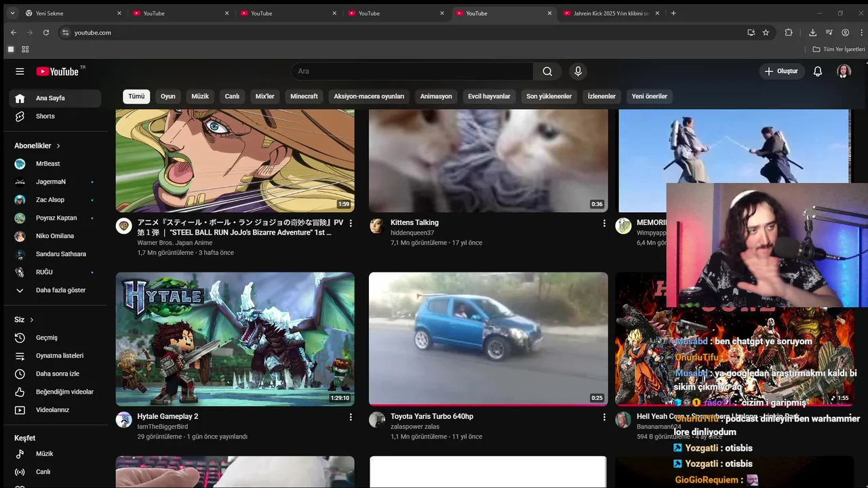Open IamTheBiggerBird channel link
The height and width of the screenshot is (488, 868).
pyautogui.click(x=163, y=427)
